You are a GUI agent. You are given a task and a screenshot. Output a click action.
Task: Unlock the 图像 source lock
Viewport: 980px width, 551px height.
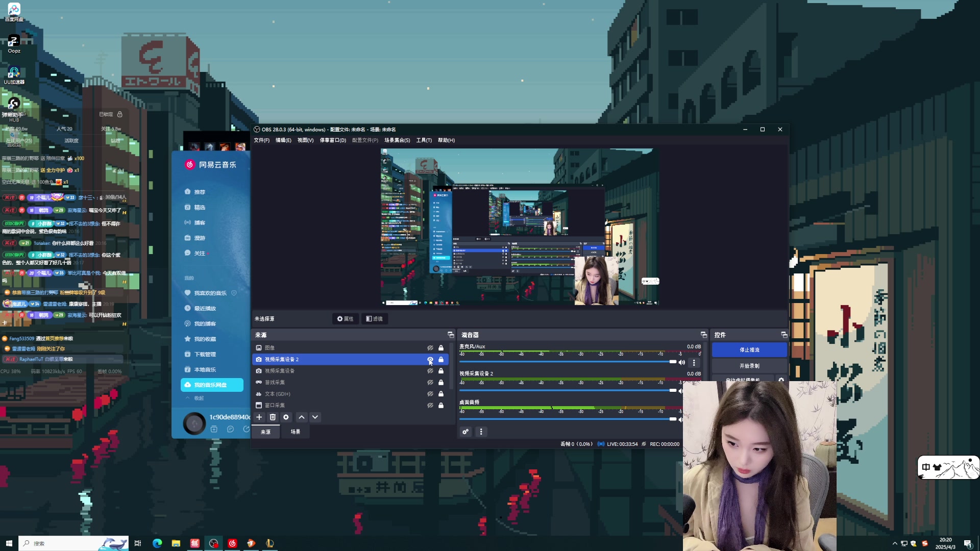click(x=441, y=348)
